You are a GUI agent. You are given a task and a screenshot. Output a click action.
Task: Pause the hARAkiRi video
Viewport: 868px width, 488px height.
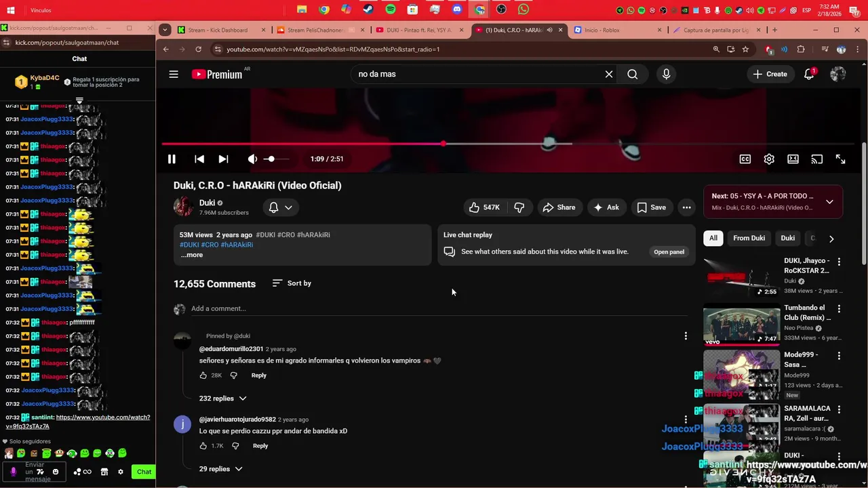(172, 159)
